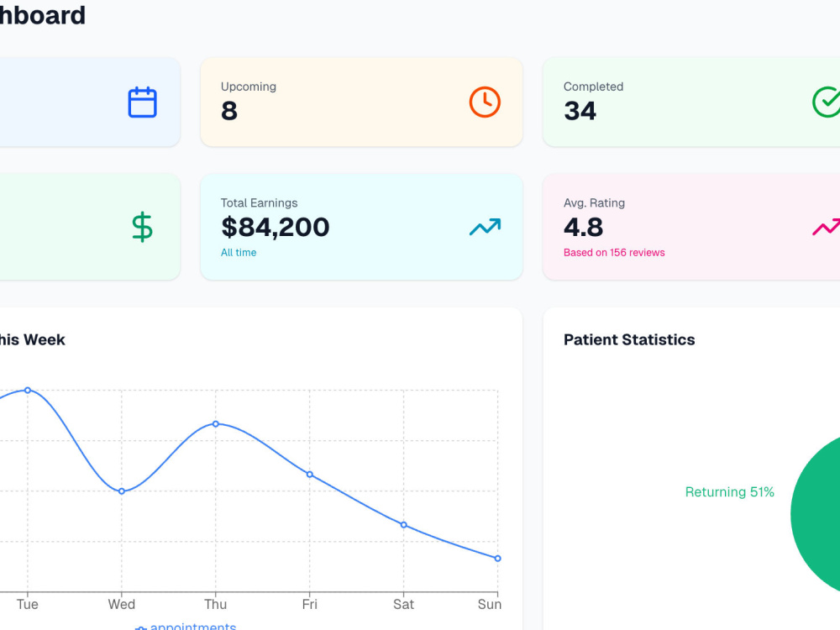This screenshot has width=840, height=630.
Task: Click the 4.8 rating value
Action: [x=584, y=227]
